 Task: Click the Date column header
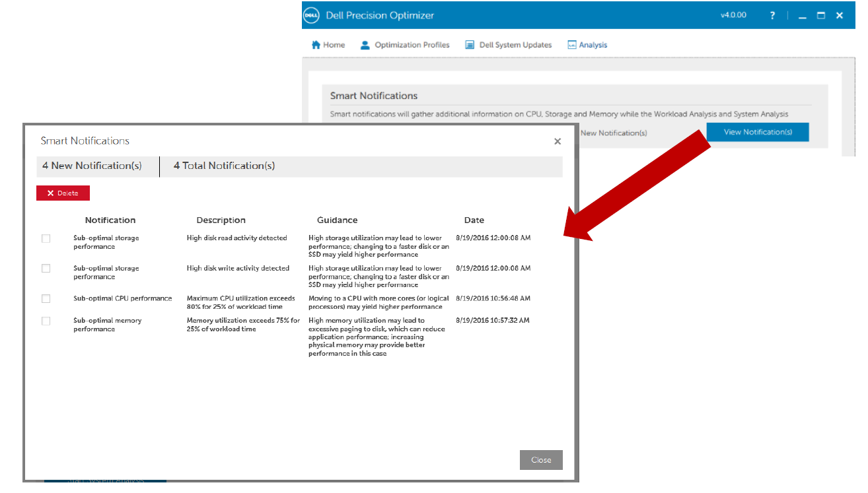point(474,220)
